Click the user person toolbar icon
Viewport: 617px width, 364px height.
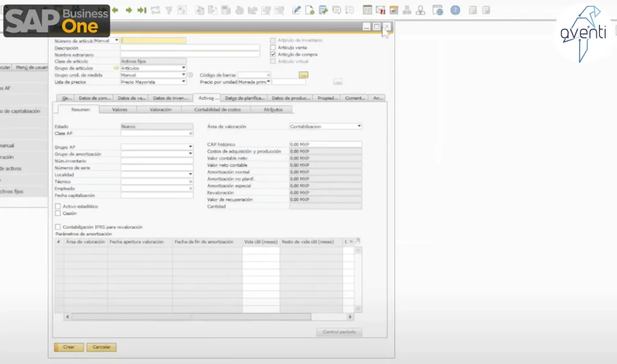[x=420, y=10]
